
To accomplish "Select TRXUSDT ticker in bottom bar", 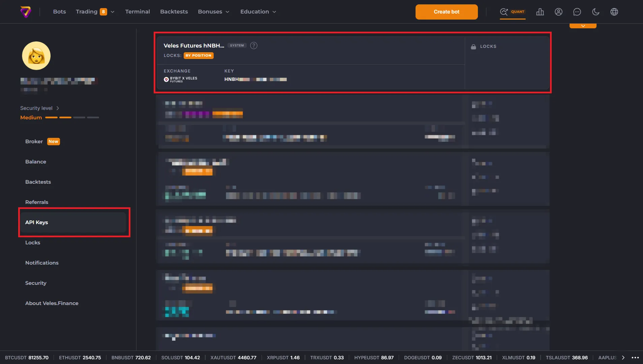I will pos(327,358).
